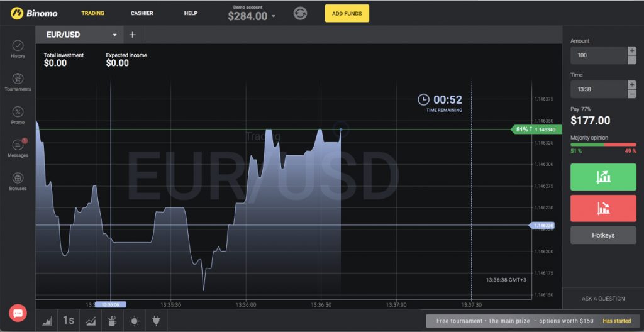Screen dimensions: 644x332
Task: Click the green up trade button
Action: pyautogui.click(x=603, y=177)
